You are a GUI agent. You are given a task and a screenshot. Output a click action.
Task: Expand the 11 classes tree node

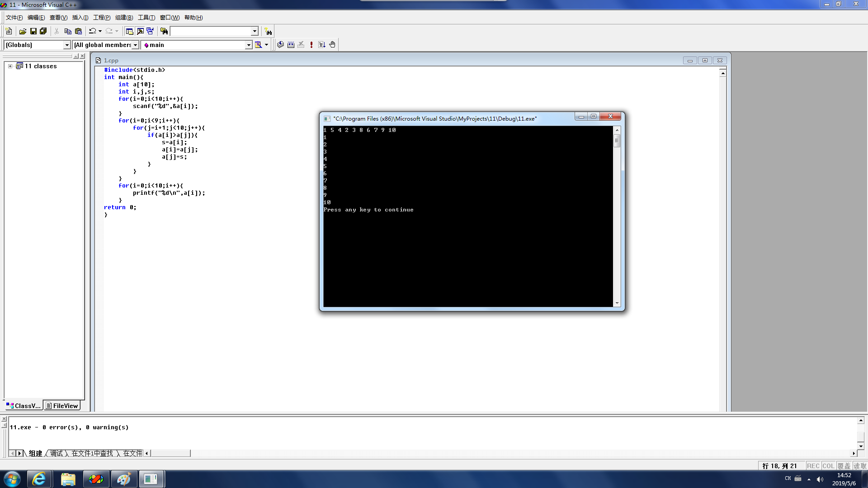pos(10,66)
